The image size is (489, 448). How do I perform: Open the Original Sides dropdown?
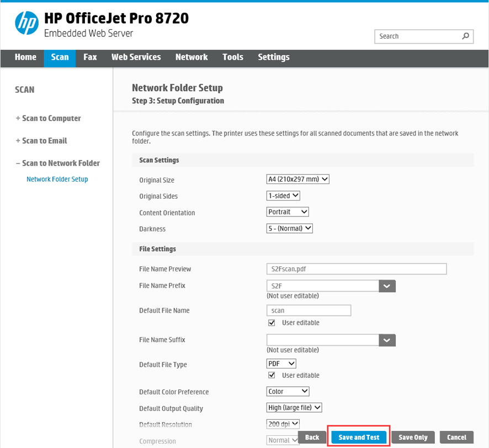(283, 196)
